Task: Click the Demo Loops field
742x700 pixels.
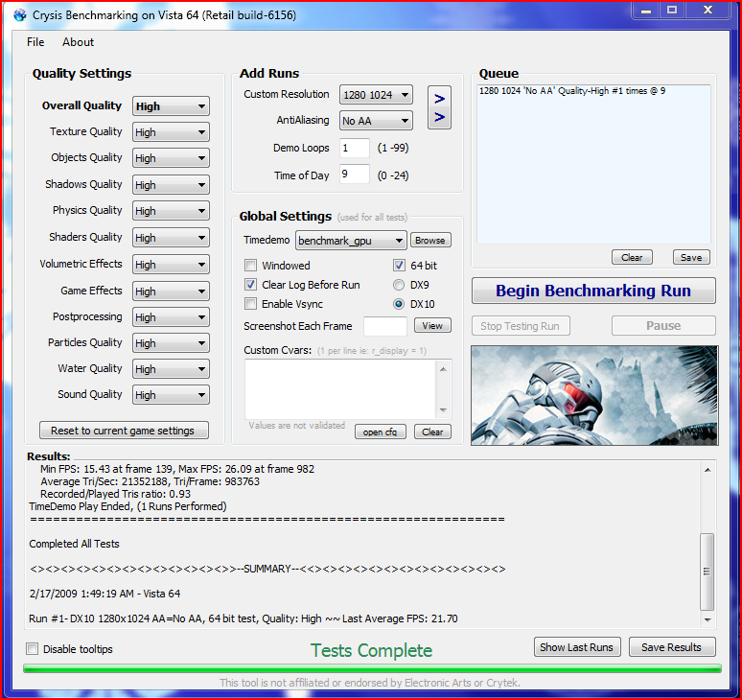Action: click(x=355, y=148)
